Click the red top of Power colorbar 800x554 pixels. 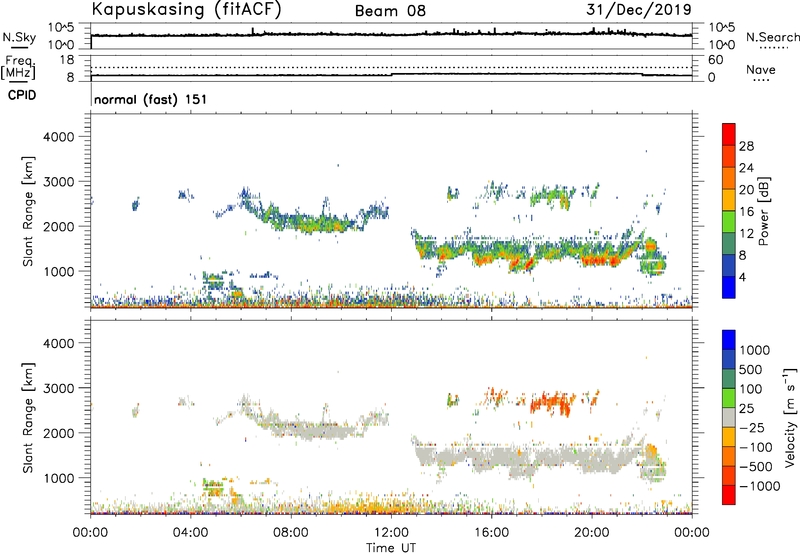point(729,134)
